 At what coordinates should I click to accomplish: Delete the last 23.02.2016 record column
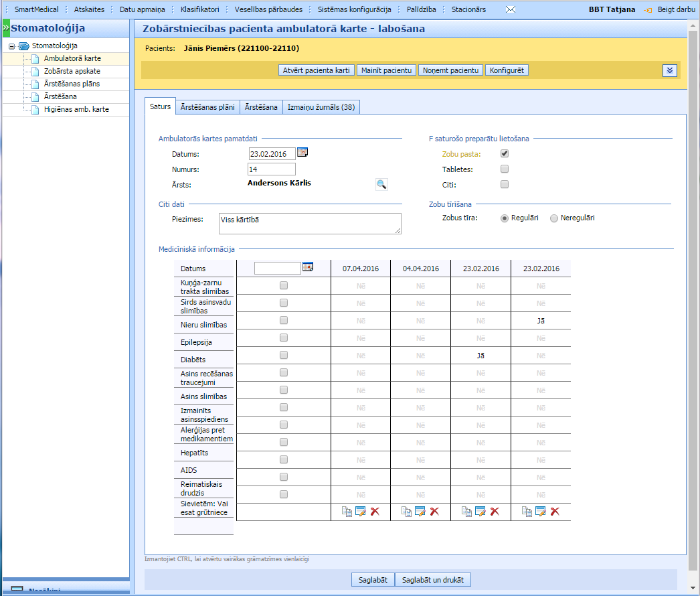[x=555, y=512]
